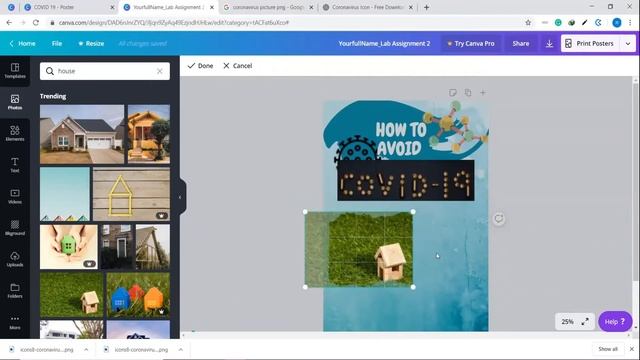Select the orange wooden house photo

[149, 134]
